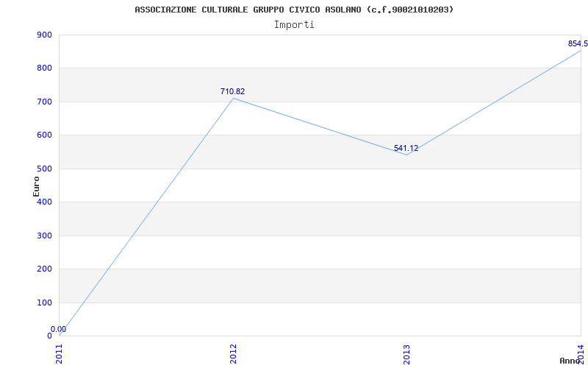588x368 pixels.
Task: Select the Importi subtitle
Action: (294, 25)
